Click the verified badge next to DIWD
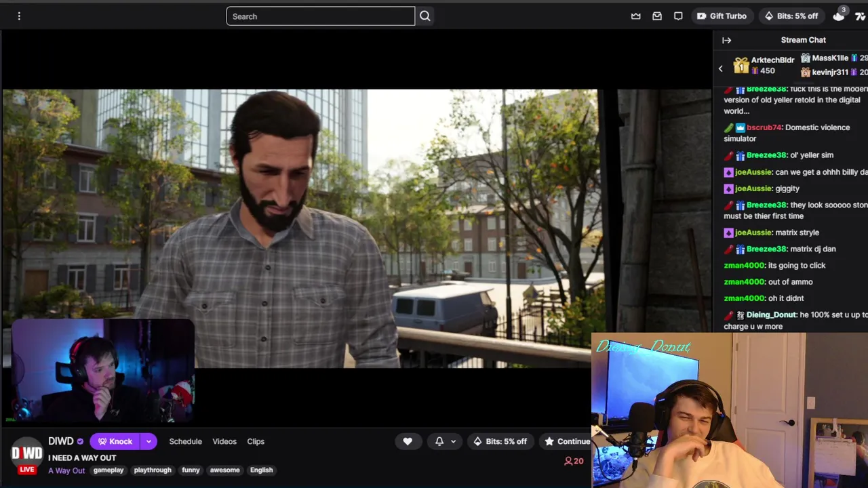The height and width of the screenshot is (488, 868). [80, 442]
